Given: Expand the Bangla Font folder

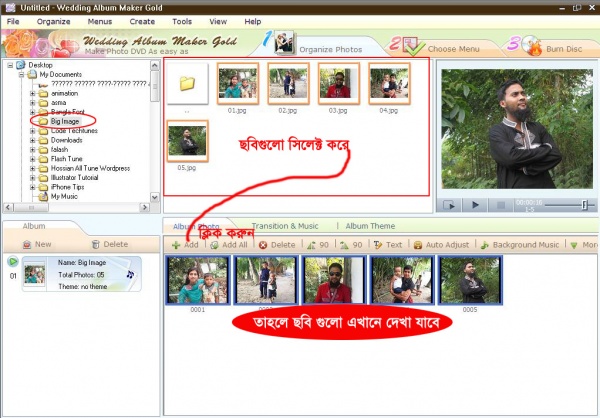Looking at the screenshot, I should (33, 112).
